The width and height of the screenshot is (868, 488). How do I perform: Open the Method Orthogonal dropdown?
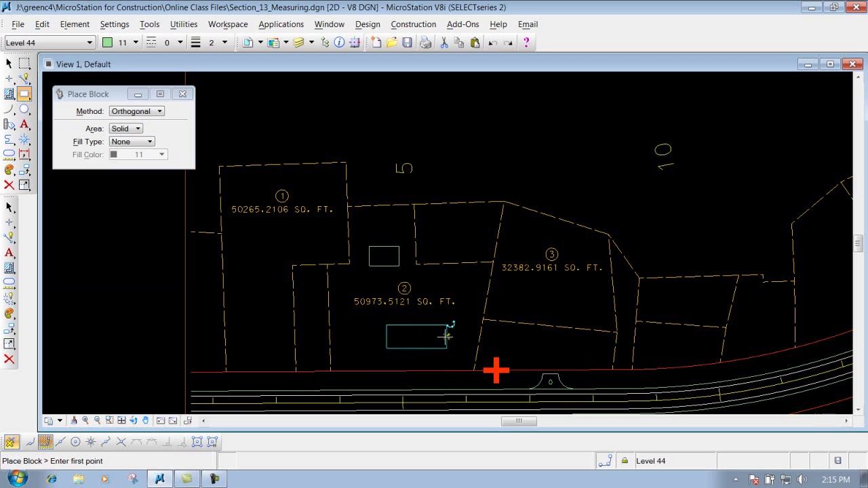[x=136, y=111]
